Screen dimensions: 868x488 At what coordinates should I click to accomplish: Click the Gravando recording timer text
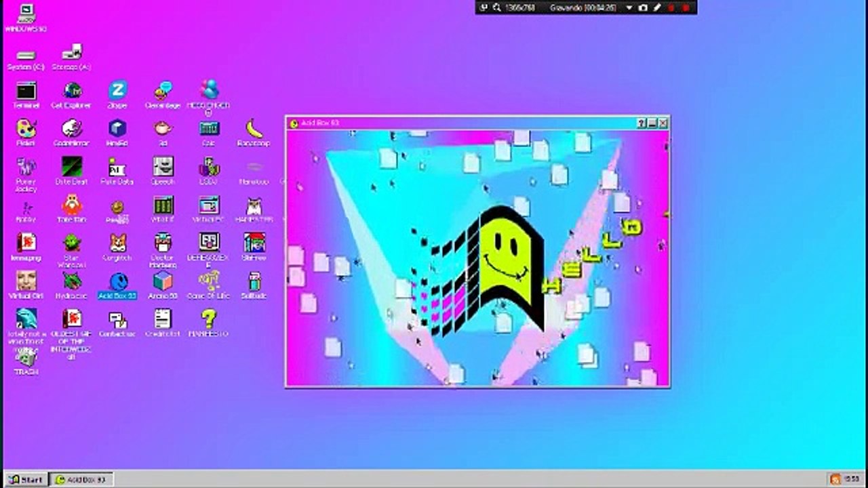click(x=583, y=7)
